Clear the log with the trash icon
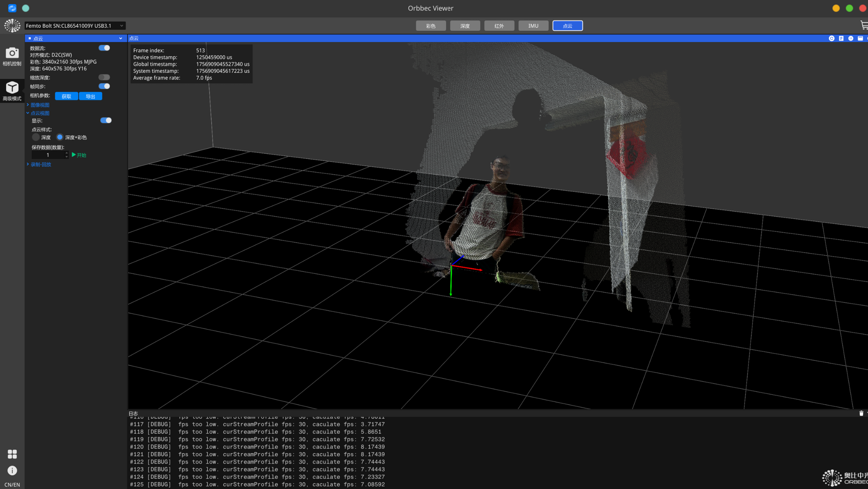Image resolution: width=868 pixels, height=489 pixels. click(861, 413)
